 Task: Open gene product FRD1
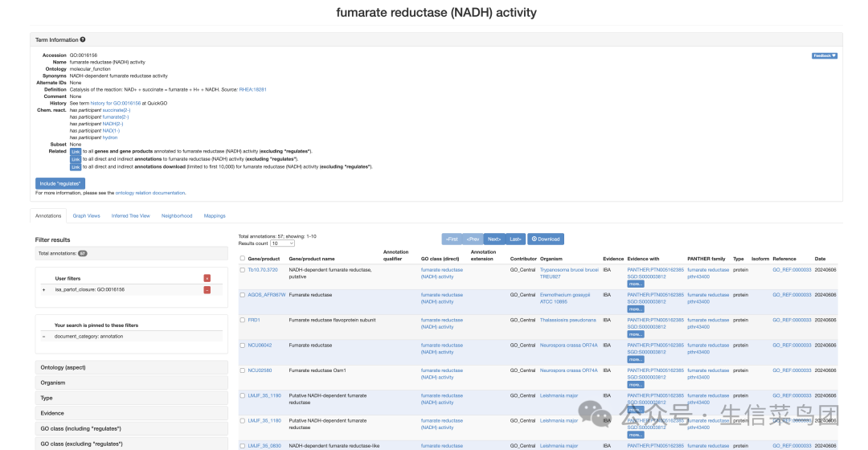[x=254, y=320]
